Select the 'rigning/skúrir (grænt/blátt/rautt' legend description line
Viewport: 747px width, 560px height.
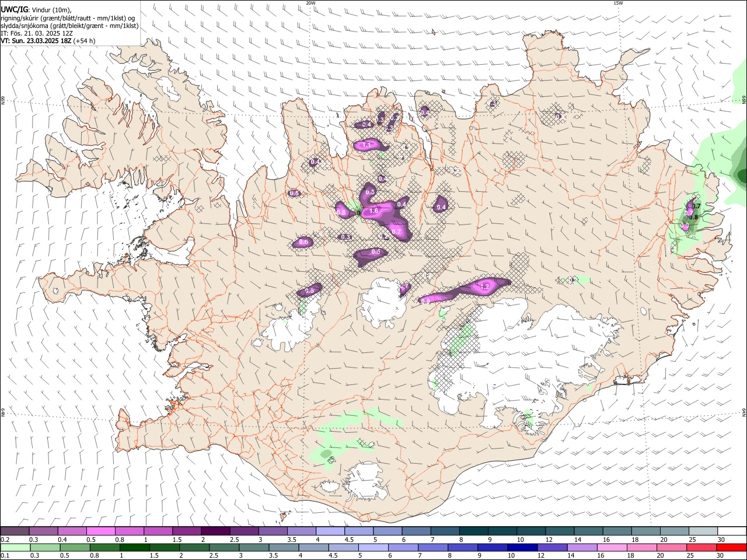[68, 17]
